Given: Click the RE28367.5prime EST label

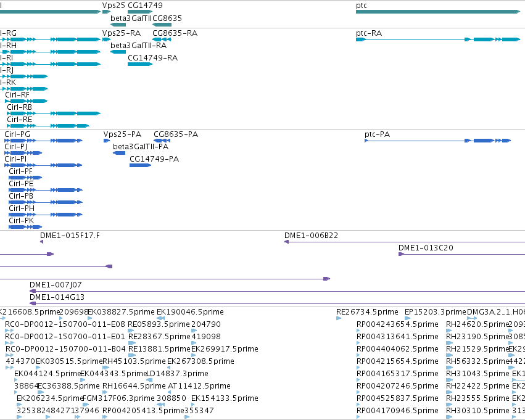Looking at the screenshot, I should tap(159, 337).
